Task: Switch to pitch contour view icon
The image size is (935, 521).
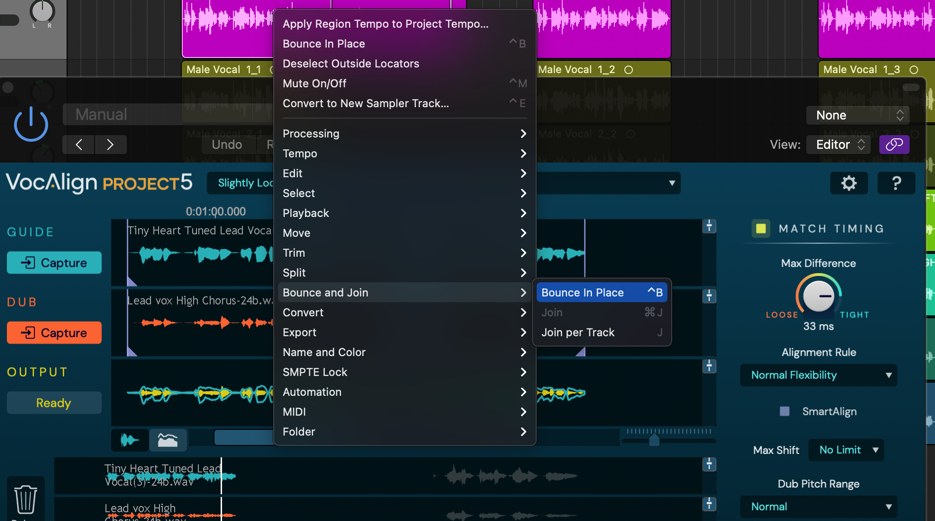Action: (168, 439)
